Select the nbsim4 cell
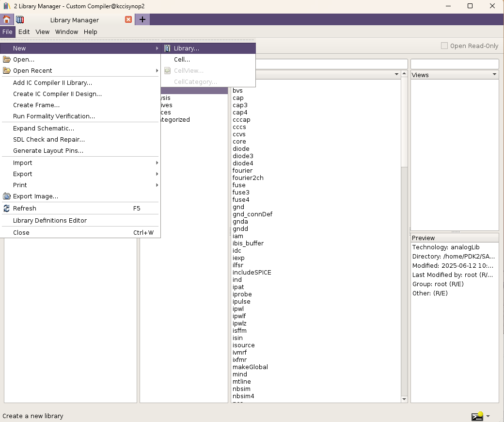The height and width of the screenshot is (422, 504). (x=243, y=396)
